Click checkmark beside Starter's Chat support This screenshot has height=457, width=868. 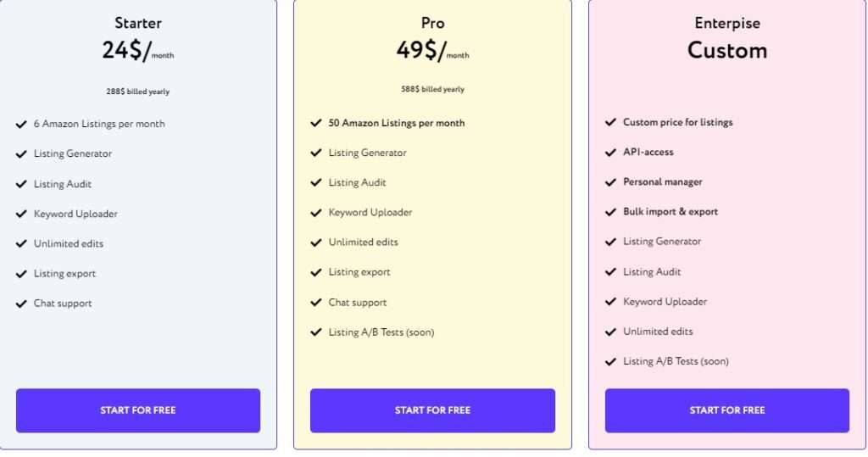(21, 304)
